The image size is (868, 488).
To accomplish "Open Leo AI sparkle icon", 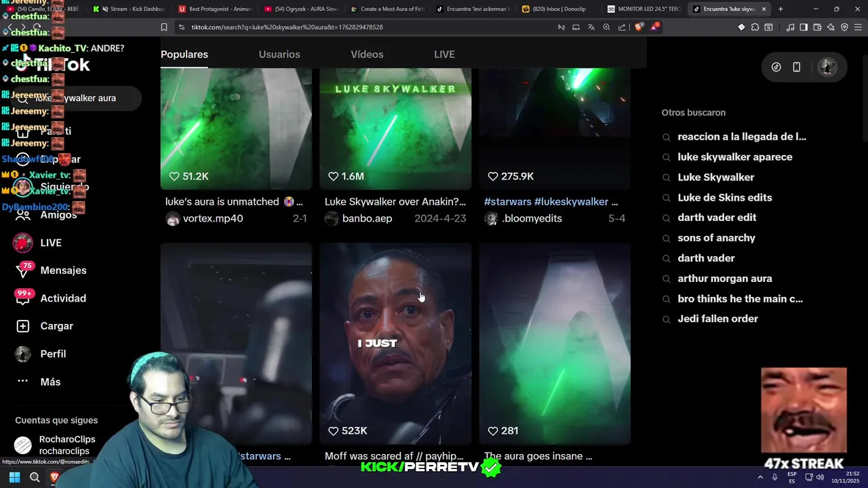I will (831, 27).
